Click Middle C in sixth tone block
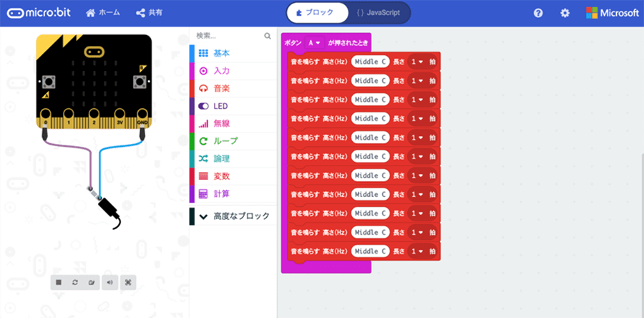The image size is (644, 318). [370, 156]
